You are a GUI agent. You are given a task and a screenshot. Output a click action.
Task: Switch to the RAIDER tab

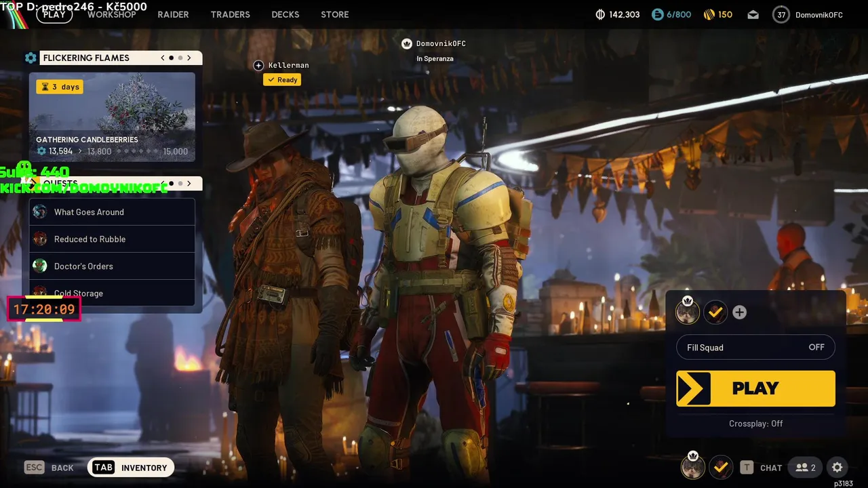pyautogui.click(x=174, y=14)
